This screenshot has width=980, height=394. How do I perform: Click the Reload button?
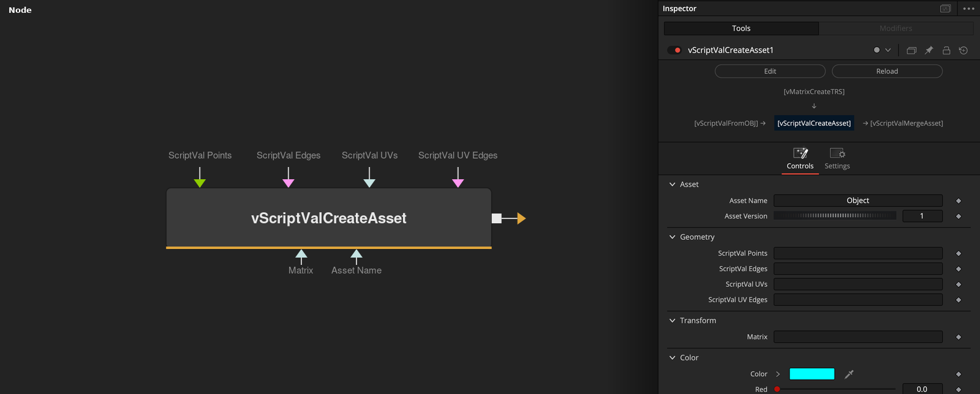pos(887,71)
